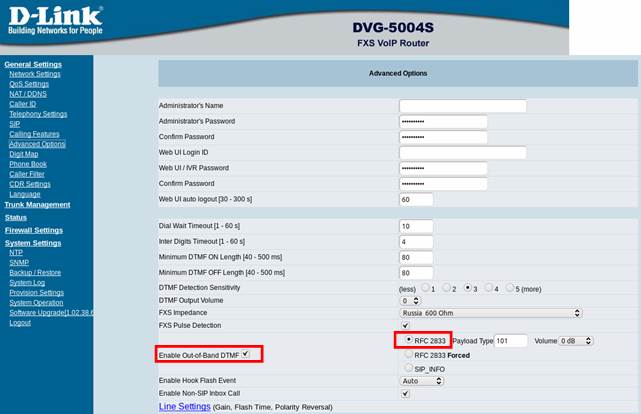This screenshot has width=641, height=414.
Task: Open System Settings section
Action: click(33, 243)
